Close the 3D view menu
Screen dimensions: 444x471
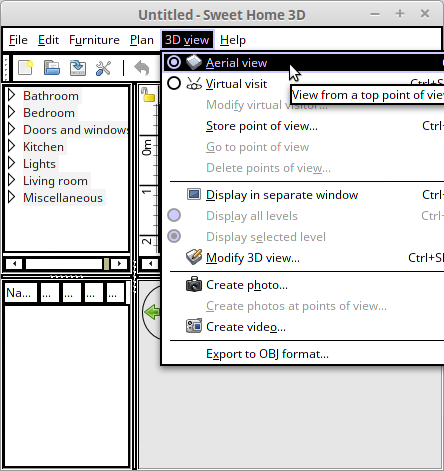(x=187, y=40)
